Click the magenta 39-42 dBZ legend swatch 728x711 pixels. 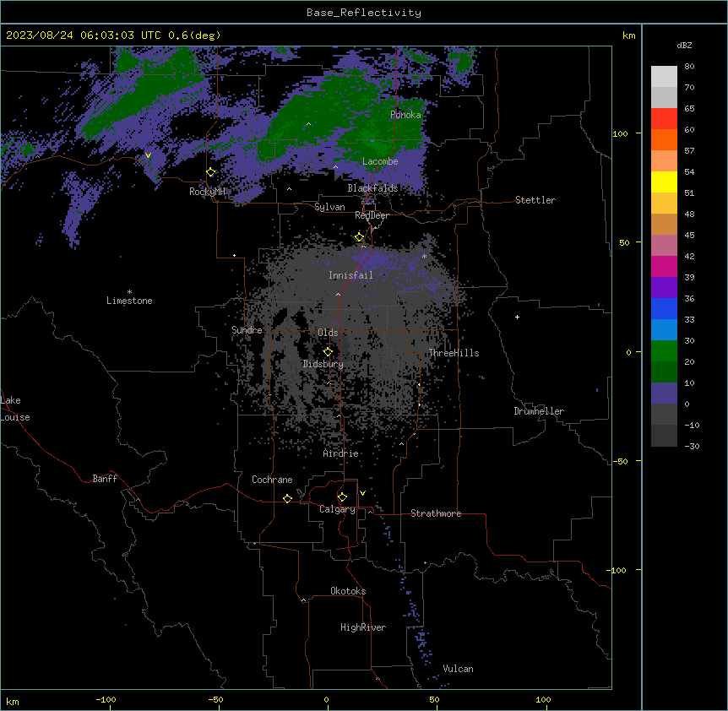664,266
